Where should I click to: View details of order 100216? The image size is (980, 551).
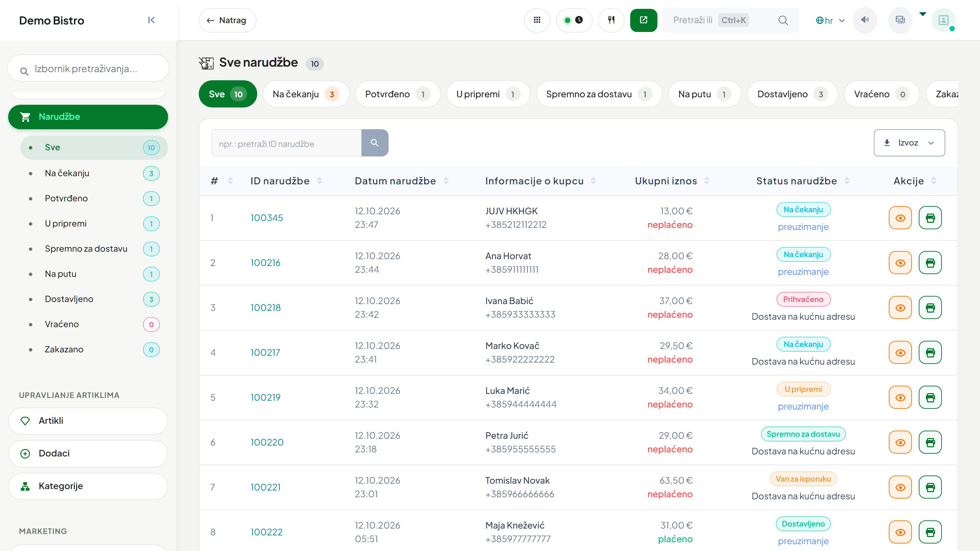click(x=900, y=263)
